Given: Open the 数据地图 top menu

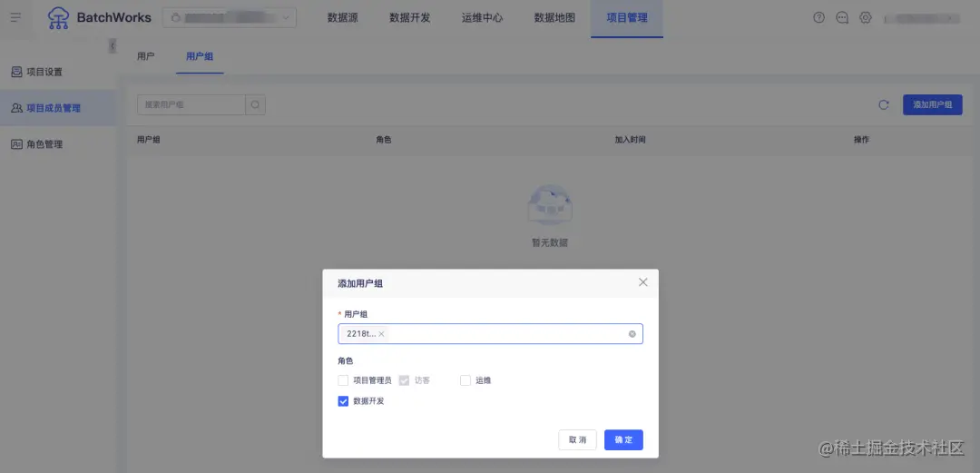Looking at the screenshot, I should pos(554,18).
